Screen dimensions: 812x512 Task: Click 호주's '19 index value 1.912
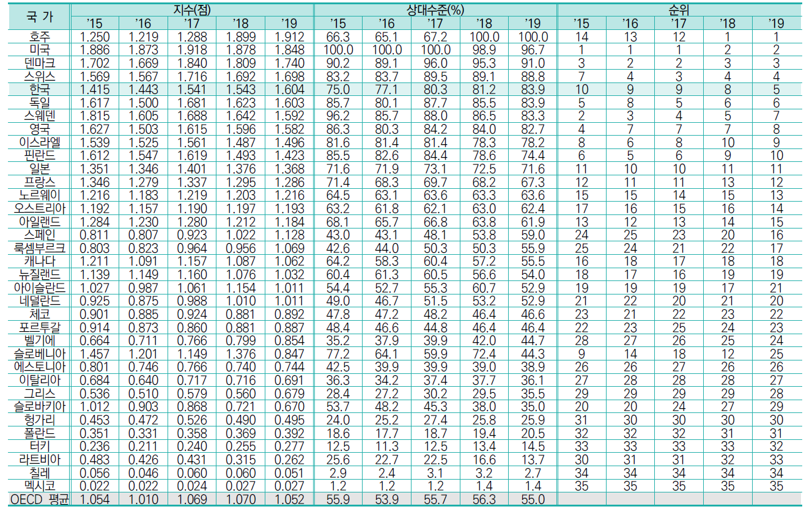point(290,37)
